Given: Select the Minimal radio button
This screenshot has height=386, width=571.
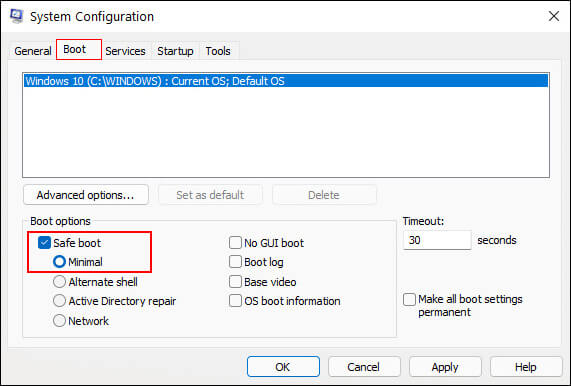Looking at the screenshot, I should tap(59, 262).
